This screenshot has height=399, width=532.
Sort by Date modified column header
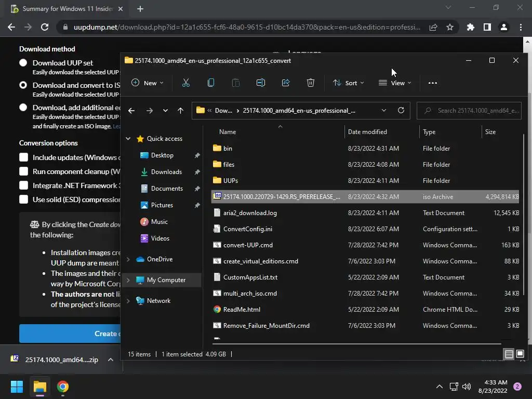click(367, 131)
